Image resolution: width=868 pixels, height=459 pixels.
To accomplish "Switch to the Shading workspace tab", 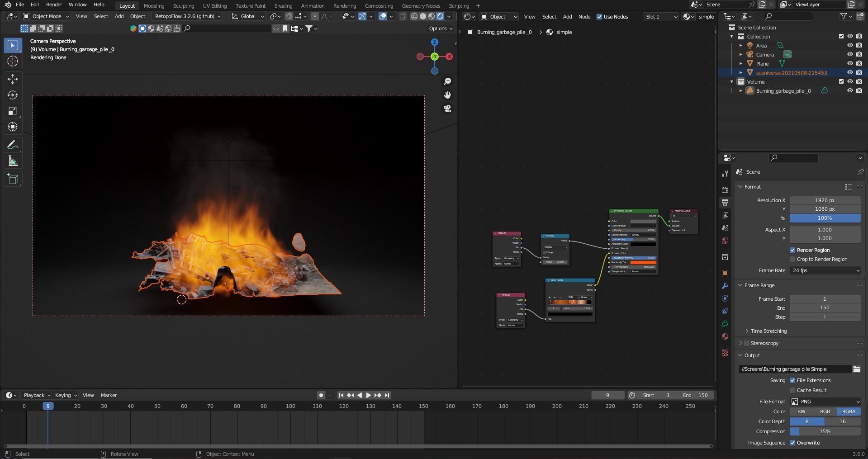I will (283, 6).
